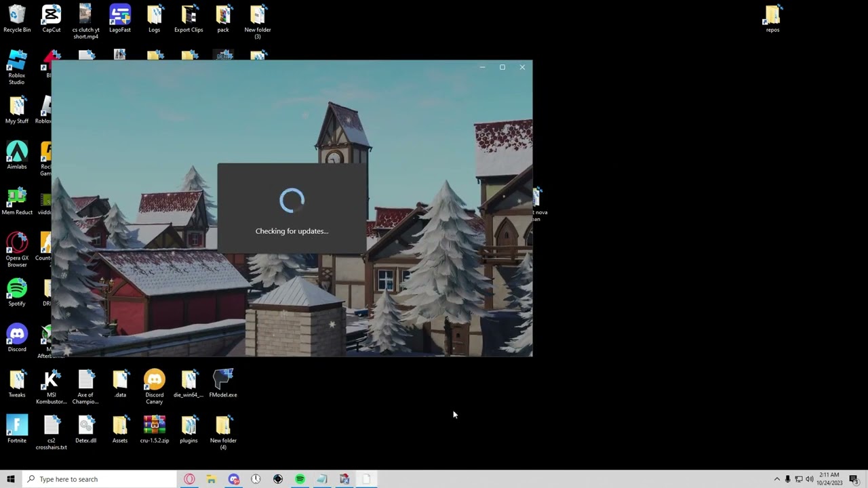Select the Logs folder on desktop
Screen dimensions: 868x488
155,19
